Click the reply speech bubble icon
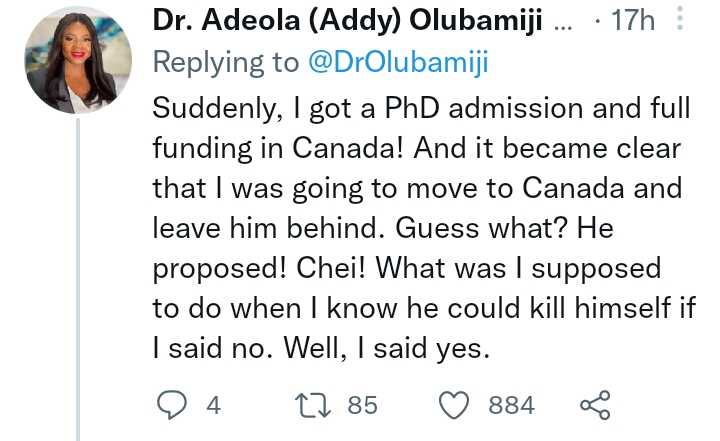720x441 pixels. coord(172,405)
